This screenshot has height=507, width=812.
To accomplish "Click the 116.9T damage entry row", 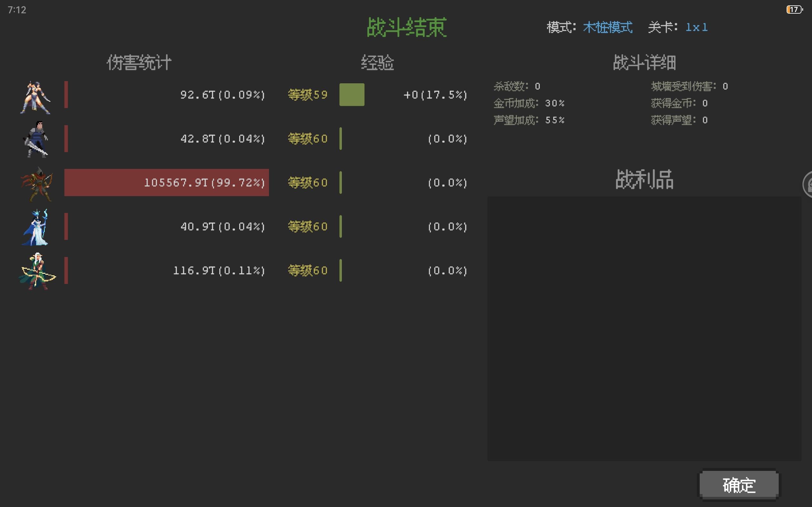I will pos(219,271).
